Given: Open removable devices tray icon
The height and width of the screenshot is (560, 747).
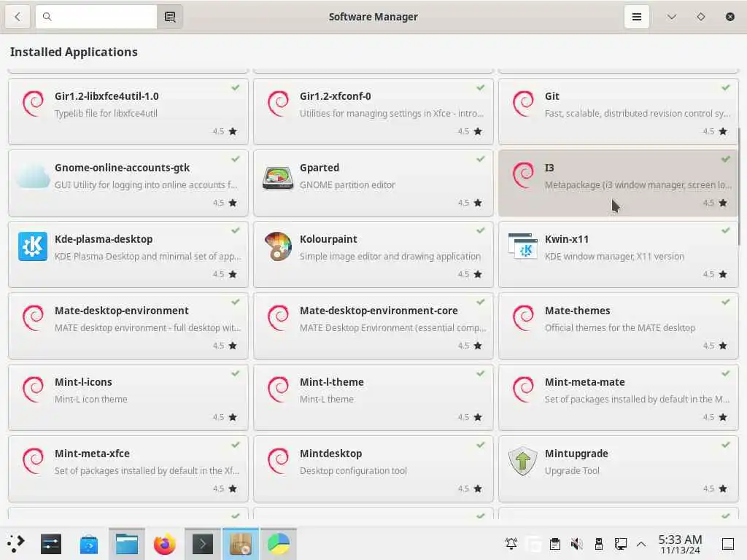Looking at the screenshot, I should 599,543.
